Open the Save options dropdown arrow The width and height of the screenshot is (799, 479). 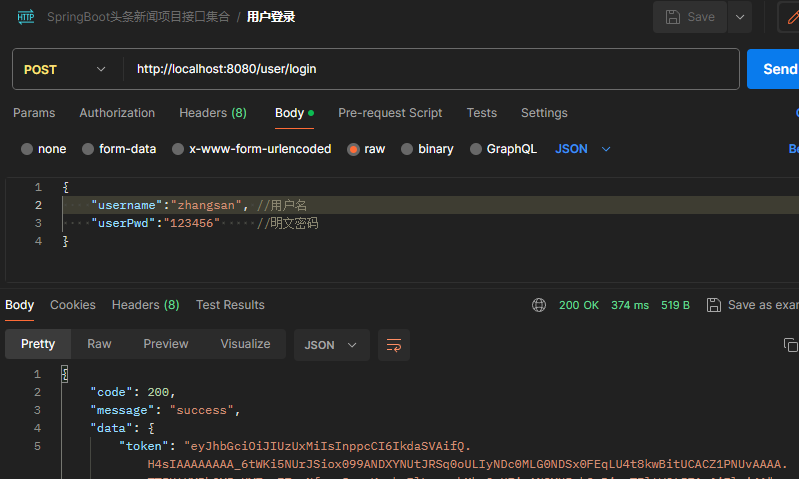740,17
